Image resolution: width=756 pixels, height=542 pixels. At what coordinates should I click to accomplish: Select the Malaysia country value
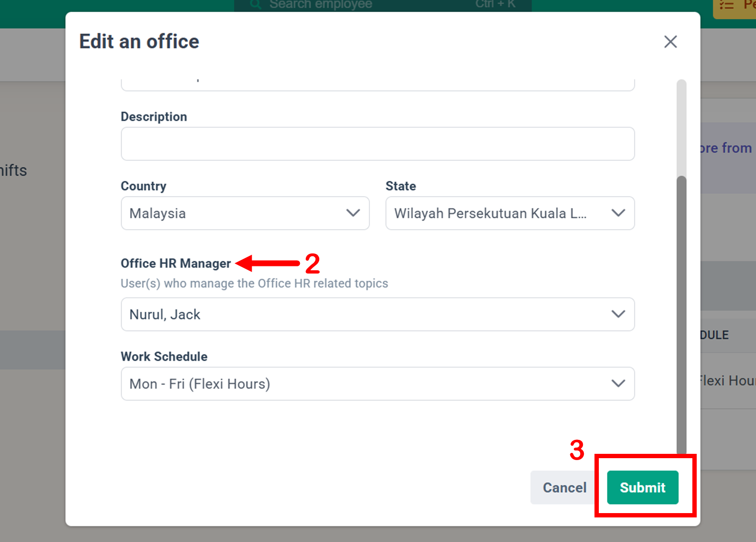click(158, 213)
